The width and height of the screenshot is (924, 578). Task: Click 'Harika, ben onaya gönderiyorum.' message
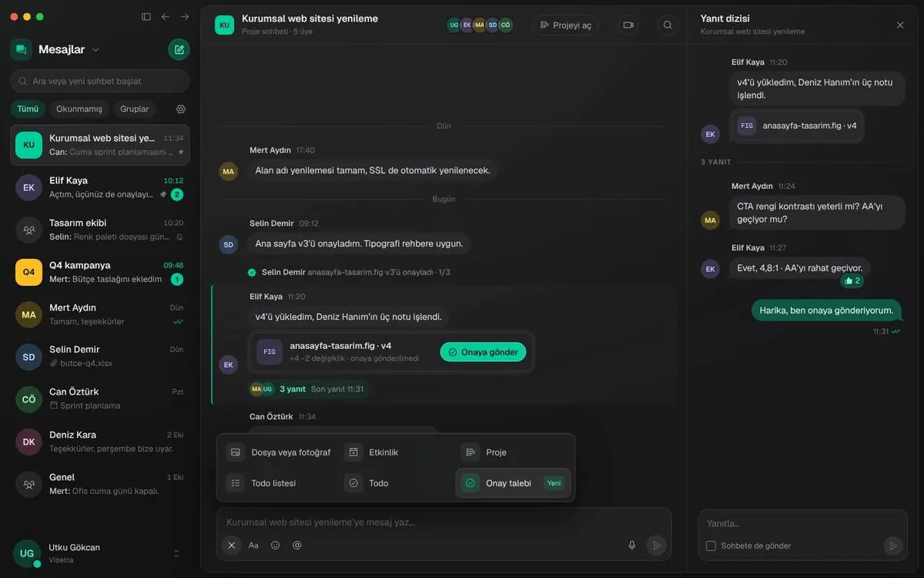coord(826,311)
